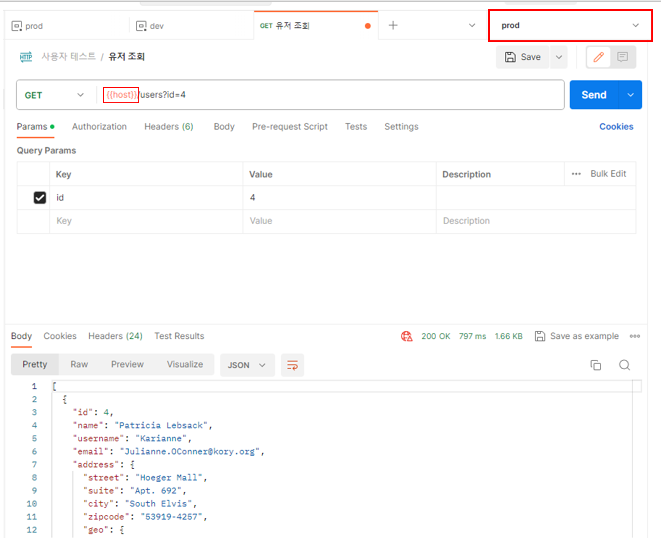Open the GET method dropdown
The width and height of the screenshot is (661, 538).
click(55, 95)
